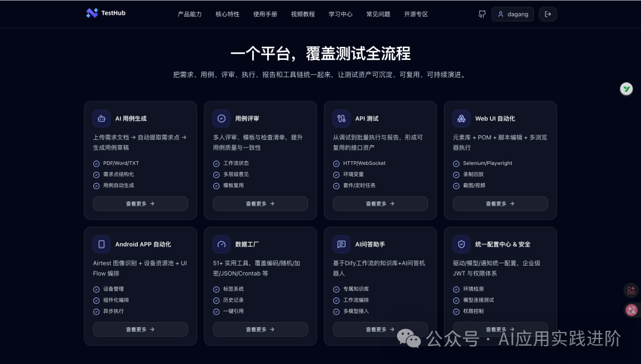Click 查看更多 on AI 用例生成 card

coord(140,203)
